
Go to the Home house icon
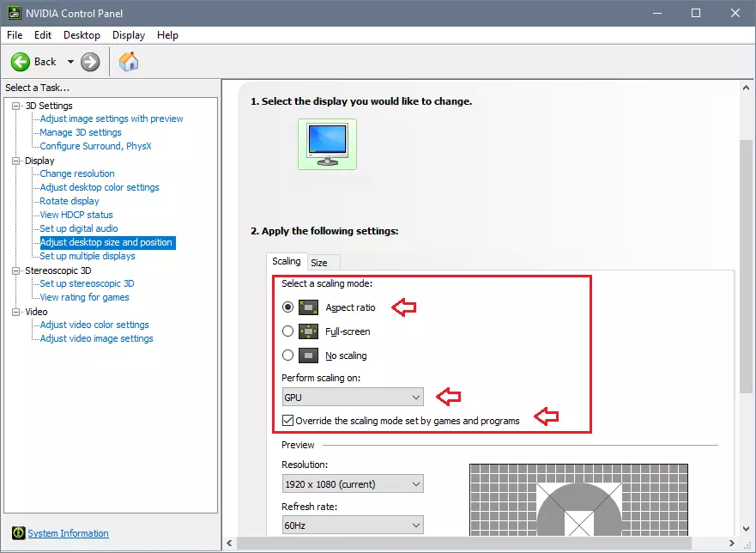coord(129,61)
